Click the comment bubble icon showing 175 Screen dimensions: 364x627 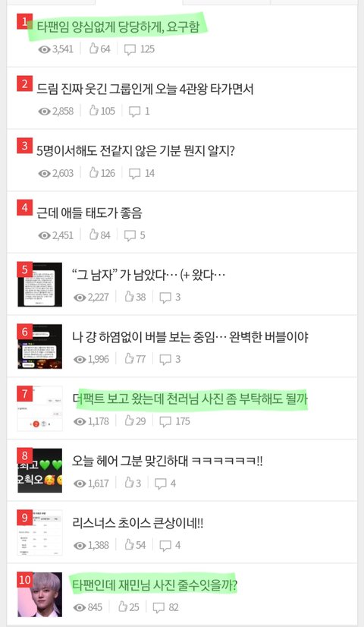(x=165, y=421)
